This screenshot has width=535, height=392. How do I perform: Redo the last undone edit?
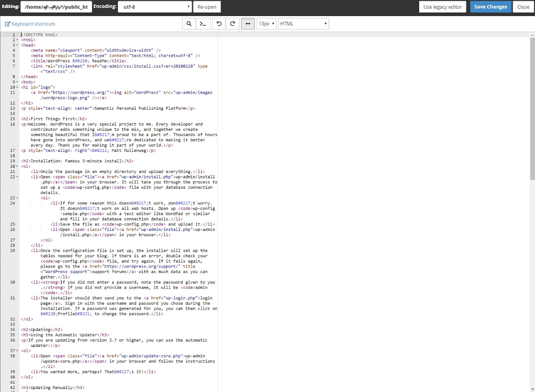(233, 24)
